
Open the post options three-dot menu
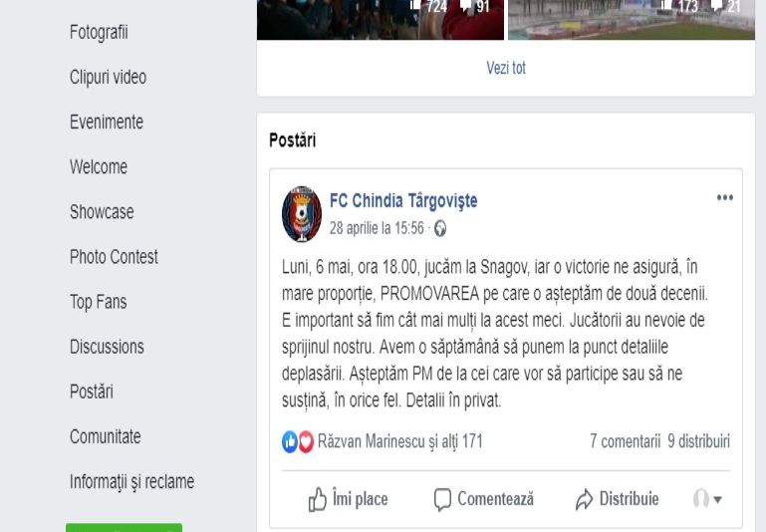[724, 198]
